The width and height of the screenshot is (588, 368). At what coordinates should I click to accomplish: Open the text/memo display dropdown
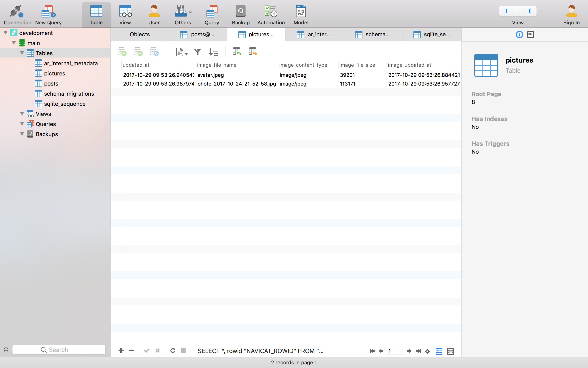click(x=181, y=52)
